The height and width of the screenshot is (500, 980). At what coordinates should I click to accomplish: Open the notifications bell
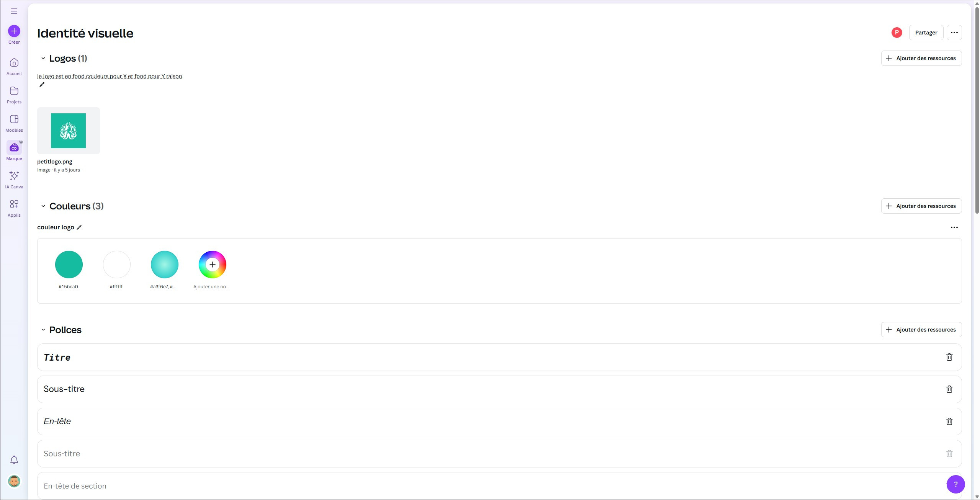click(x=14, y=460)
